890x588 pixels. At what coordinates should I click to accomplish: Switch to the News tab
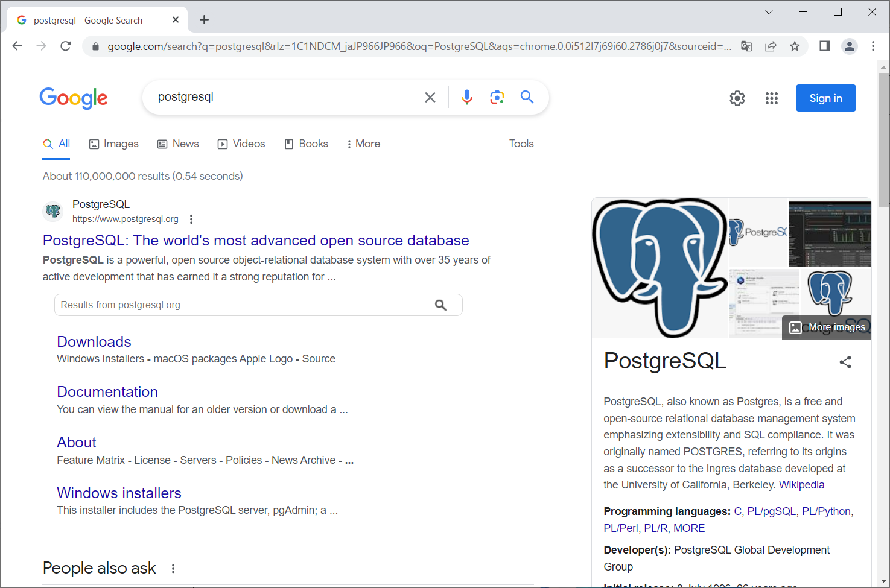[x=178, y=144]
